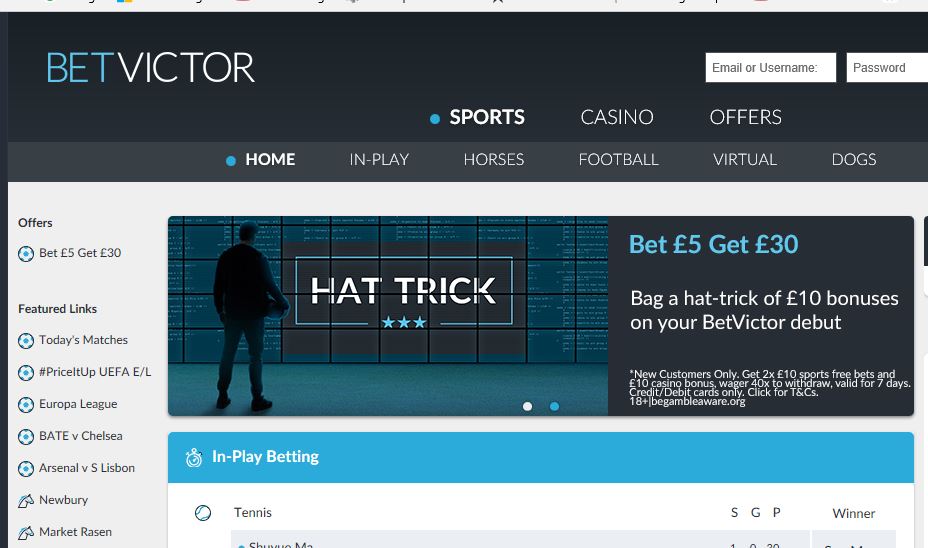Click the football icon next to BATE v Chelsea

click(x=25, y=437)
